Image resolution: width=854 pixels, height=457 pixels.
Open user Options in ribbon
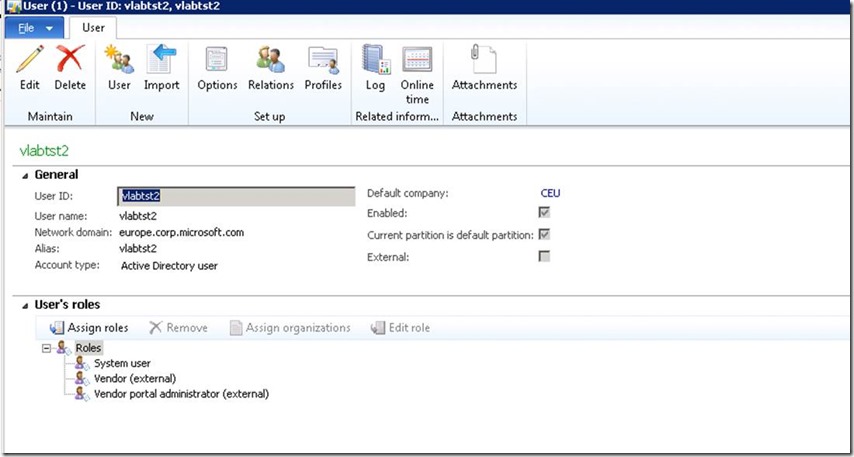point(217,61)
